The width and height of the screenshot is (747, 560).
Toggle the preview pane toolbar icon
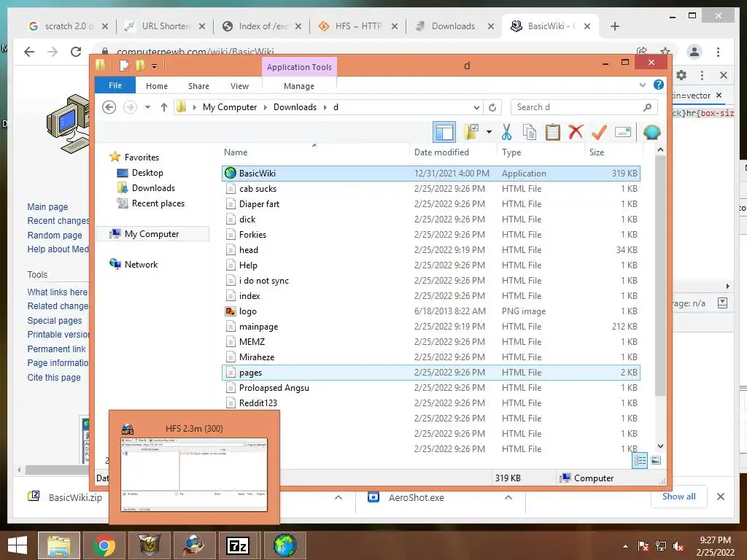(444, 132)
